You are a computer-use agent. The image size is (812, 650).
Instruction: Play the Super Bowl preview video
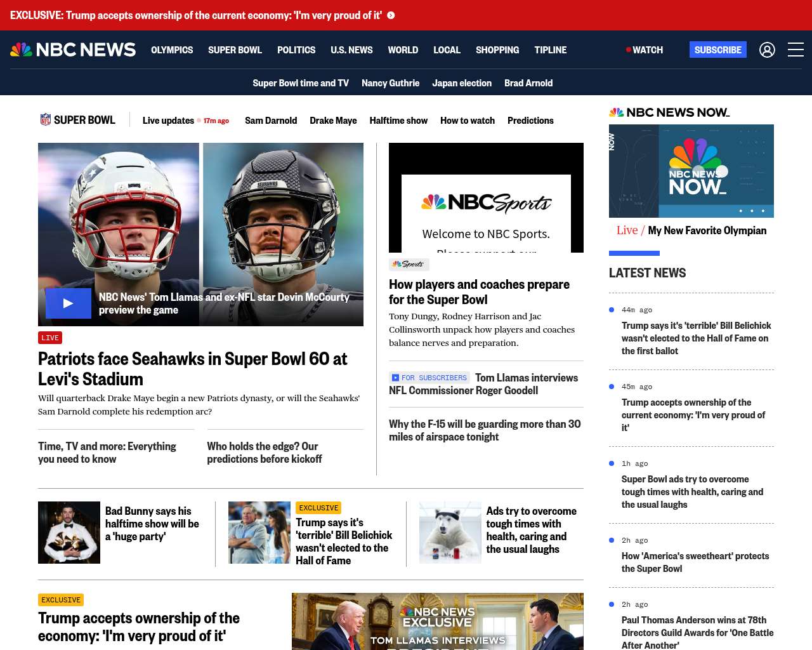tap(69, 303)
